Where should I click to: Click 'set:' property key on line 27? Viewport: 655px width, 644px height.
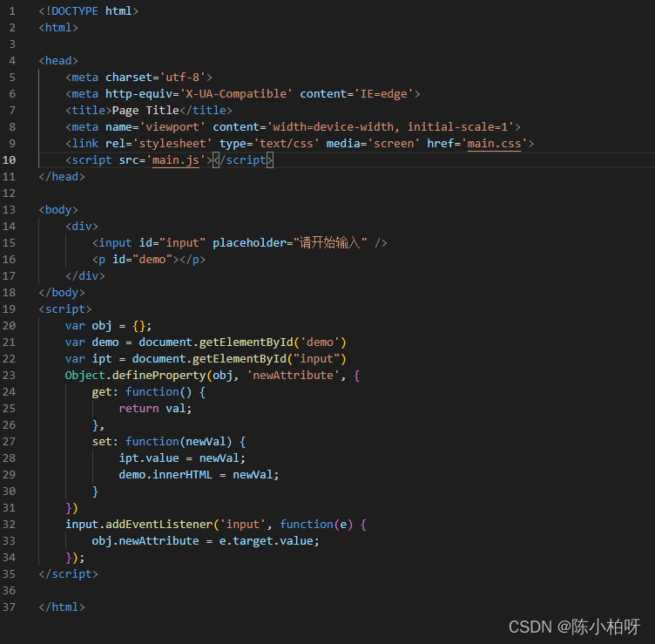point(105,442)
